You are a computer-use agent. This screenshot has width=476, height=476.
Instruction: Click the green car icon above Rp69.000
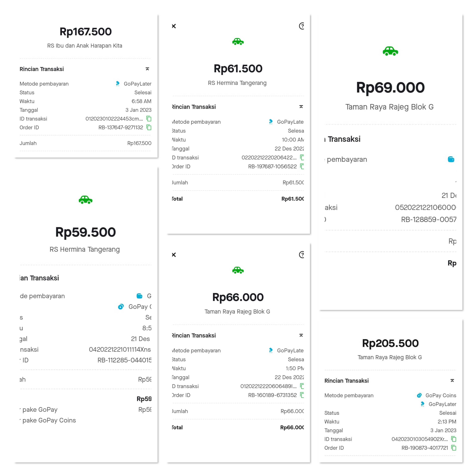tap(390, 51)
